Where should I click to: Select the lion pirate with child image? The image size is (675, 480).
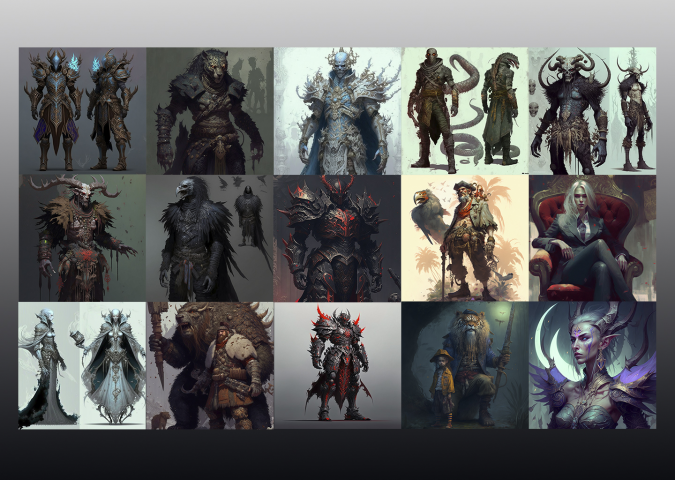click(465, 365)
